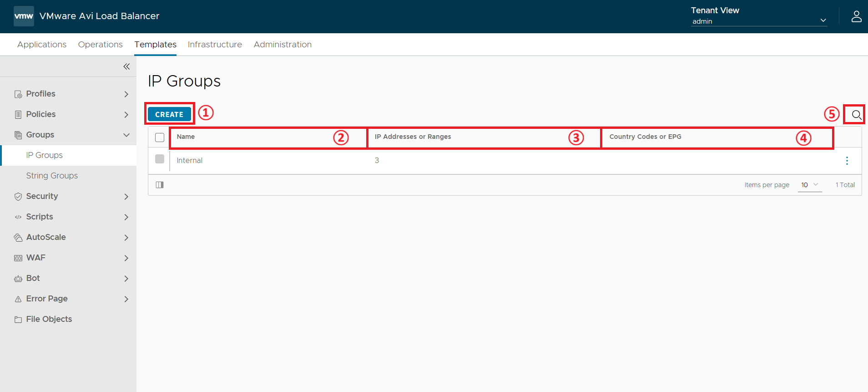Open the user account icon
Image resolution: width=868 pixels, height=392 pixels.
tap(856, 16)
